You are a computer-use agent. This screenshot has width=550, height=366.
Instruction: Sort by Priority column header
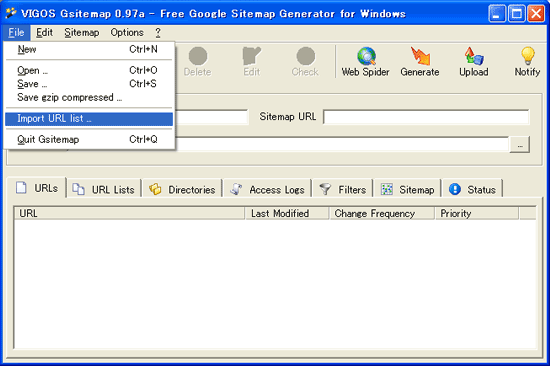click(x=477, y=213)
